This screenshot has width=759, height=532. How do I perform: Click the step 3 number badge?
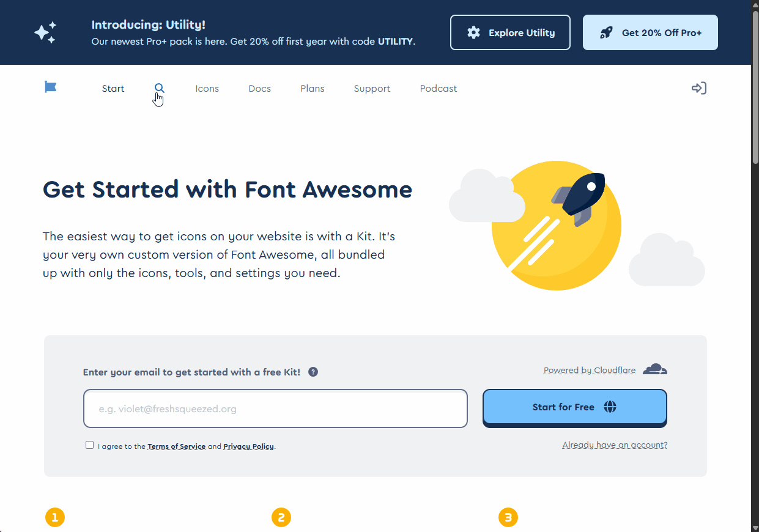click(508, 517)
